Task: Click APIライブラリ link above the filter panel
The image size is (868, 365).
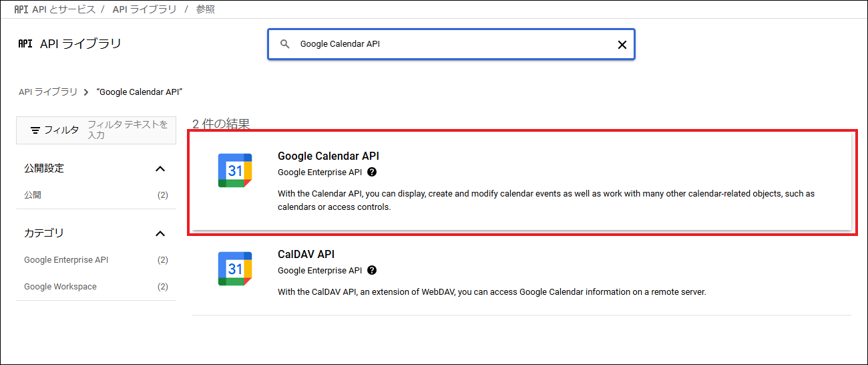Action: tap(48, 92)
